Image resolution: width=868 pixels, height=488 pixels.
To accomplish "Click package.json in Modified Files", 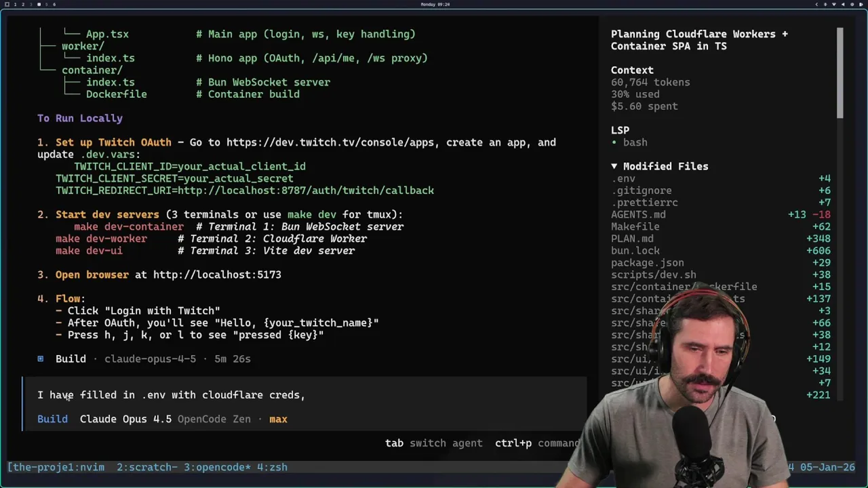I will click(x=648, y=262).
